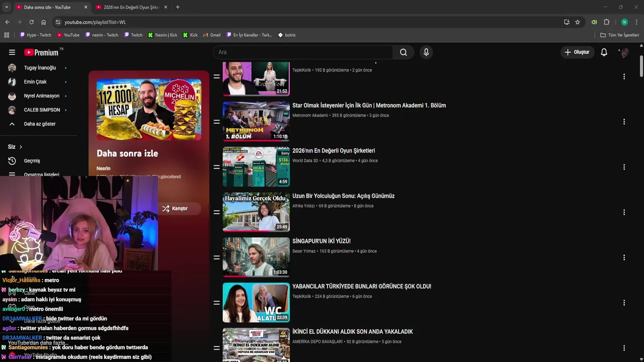Viewport: 644px width, 362px height.
Task: Open the Hype - Twitch bookmark
Action: pyautogui.click(x=35, y=35)
